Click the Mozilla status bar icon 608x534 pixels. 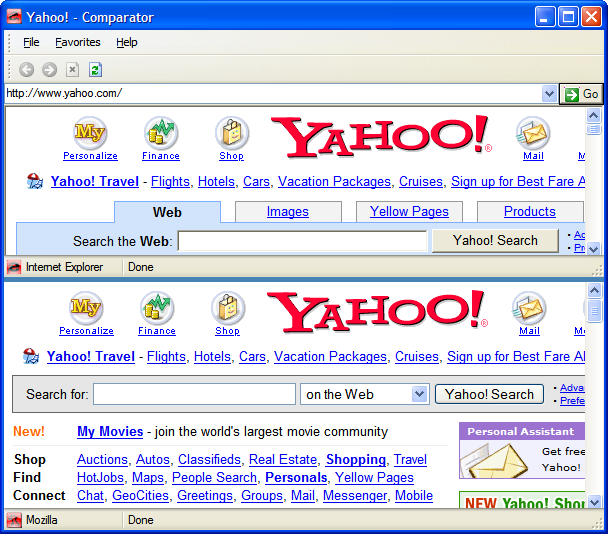coord(14,520)
